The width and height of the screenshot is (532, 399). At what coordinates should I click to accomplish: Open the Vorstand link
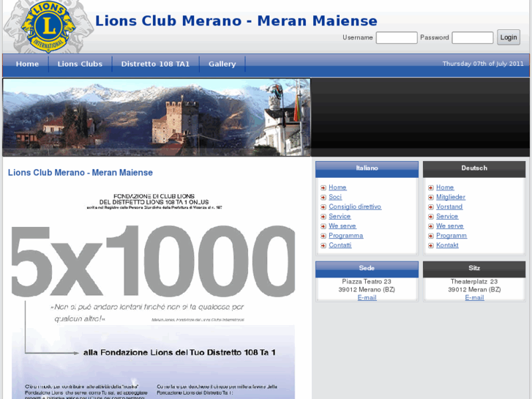point(449,206)
